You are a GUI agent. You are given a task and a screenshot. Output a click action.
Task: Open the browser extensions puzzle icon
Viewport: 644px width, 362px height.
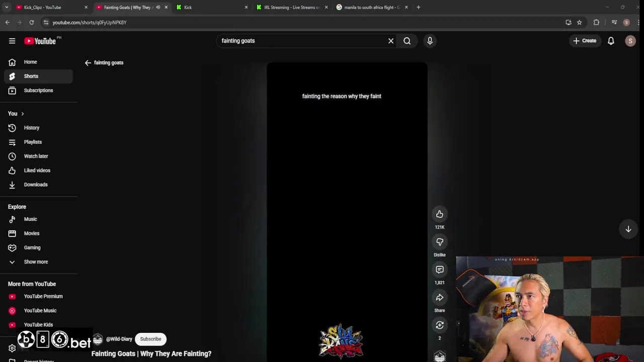(596, 23)
